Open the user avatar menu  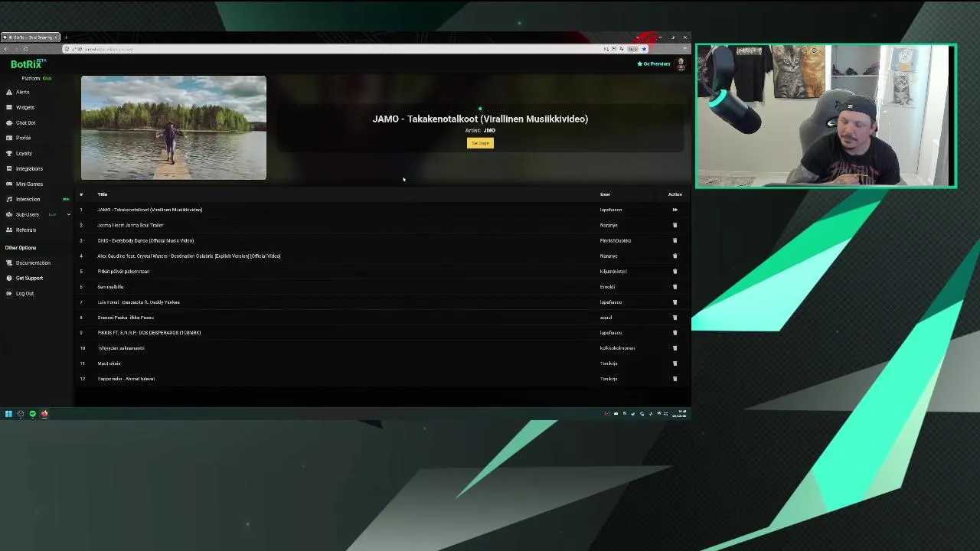coord(681,64)
